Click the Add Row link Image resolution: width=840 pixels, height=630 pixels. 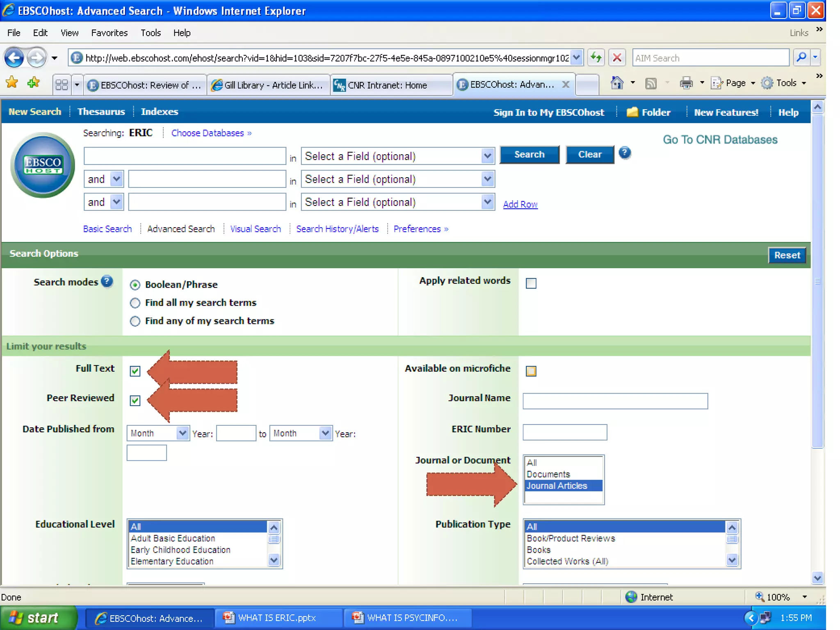[x=520, y=204]
